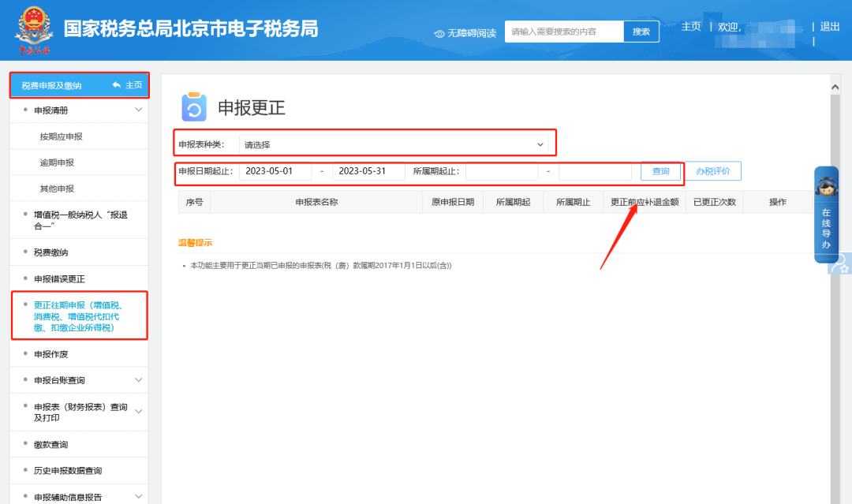This screenshot has height=504, width=852.
Task: Click the page vertical scrollbar up arrow
Action: point(835,85)
